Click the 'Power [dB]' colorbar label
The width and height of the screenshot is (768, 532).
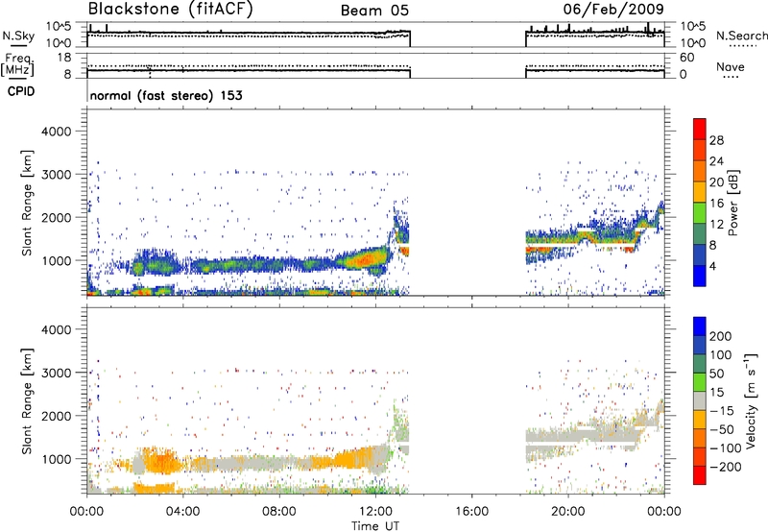[732, 203]
